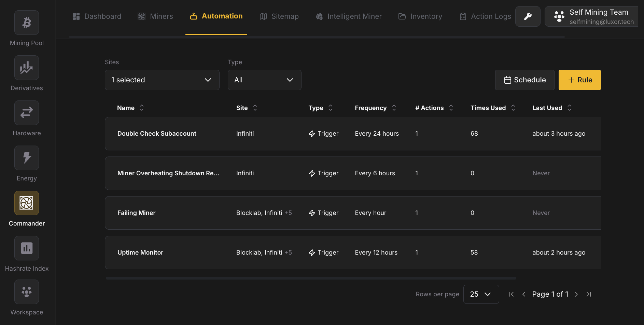
Task: Open the Action Logs tab
Action: point(485,16)
